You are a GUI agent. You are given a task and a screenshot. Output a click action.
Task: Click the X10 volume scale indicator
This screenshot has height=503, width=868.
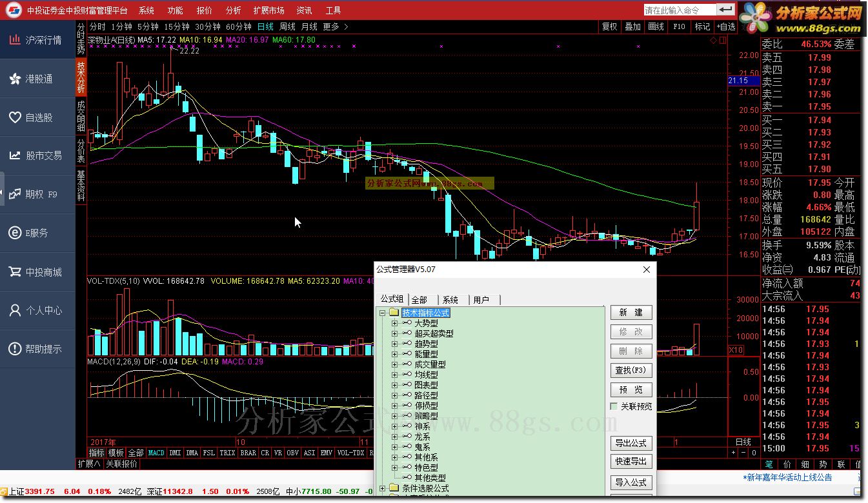(736, 350)
